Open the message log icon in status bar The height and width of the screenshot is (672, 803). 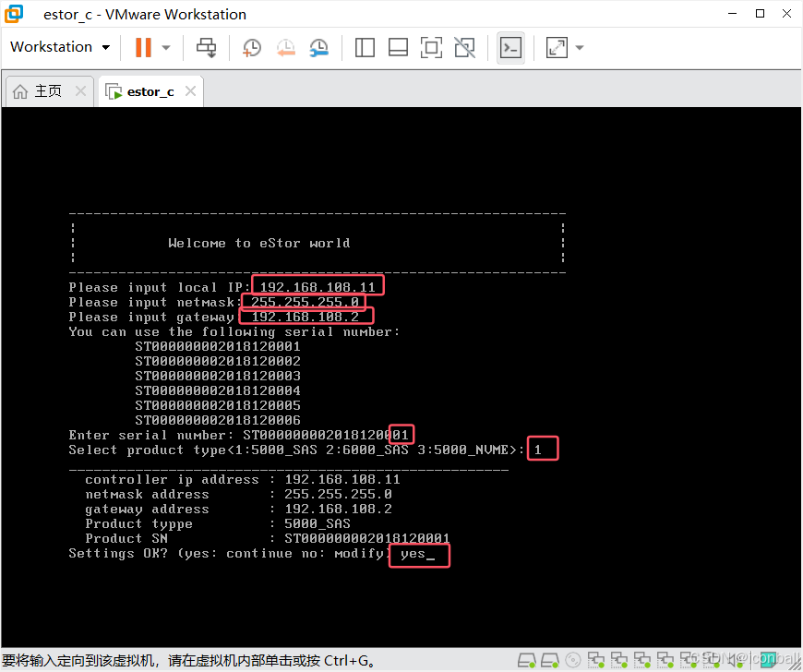point(768,660)
